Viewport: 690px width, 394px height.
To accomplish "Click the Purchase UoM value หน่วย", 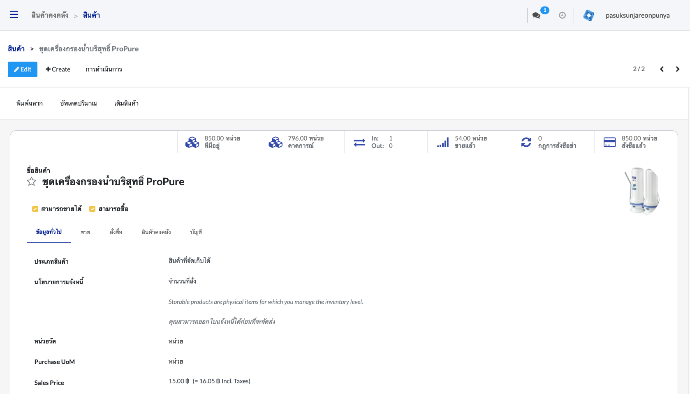I will point(176,361).
